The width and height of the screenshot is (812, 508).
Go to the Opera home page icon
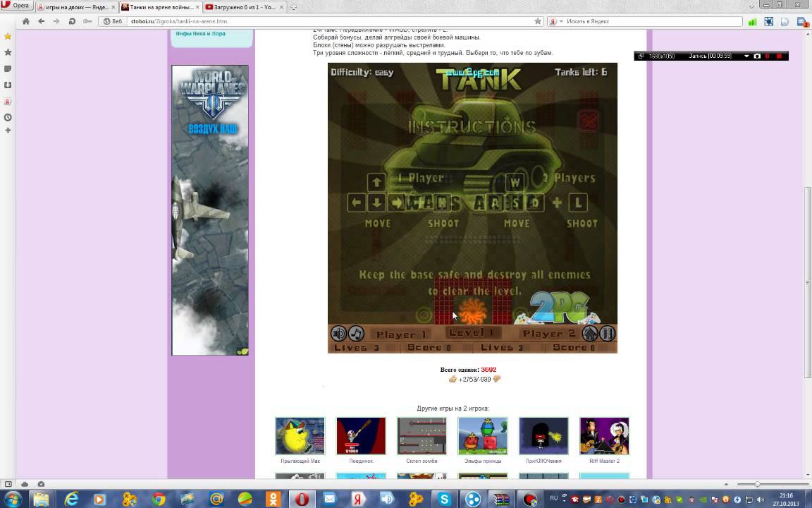tap(26, 21)
